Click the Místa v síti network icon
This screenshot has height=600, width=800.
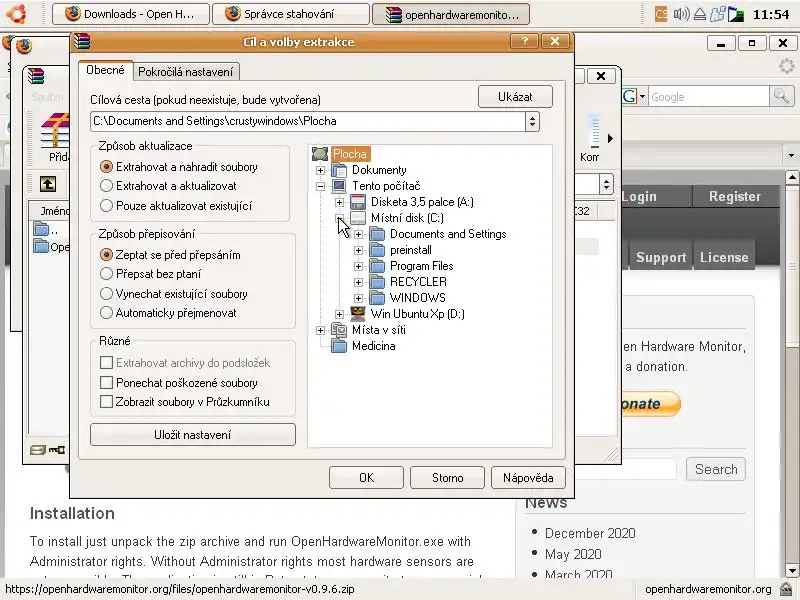339,330
